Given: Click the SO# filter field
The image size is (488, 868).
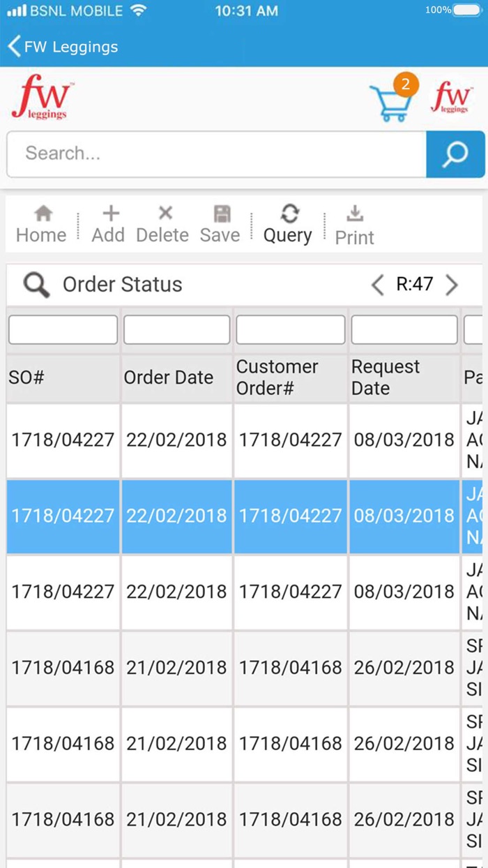Looking at the screenshot, I should tap(63, 330).
